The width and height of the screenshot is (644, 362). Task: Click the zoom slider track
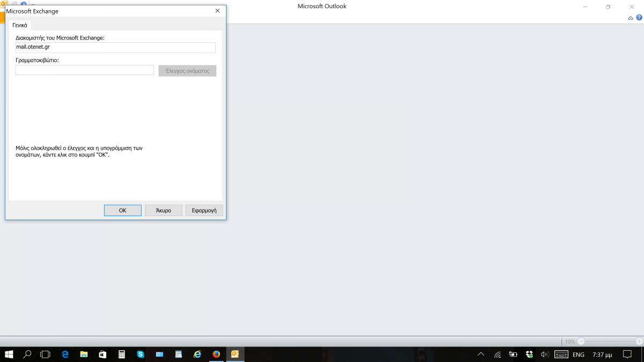pyautogui.click(x=610, y=341)
